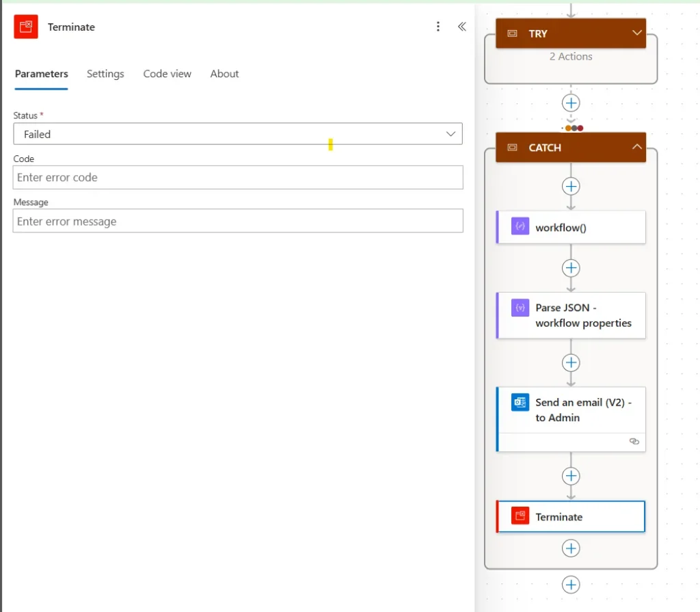
Task: Select the Terminate action card in CATCH
Action: [571, 517]
